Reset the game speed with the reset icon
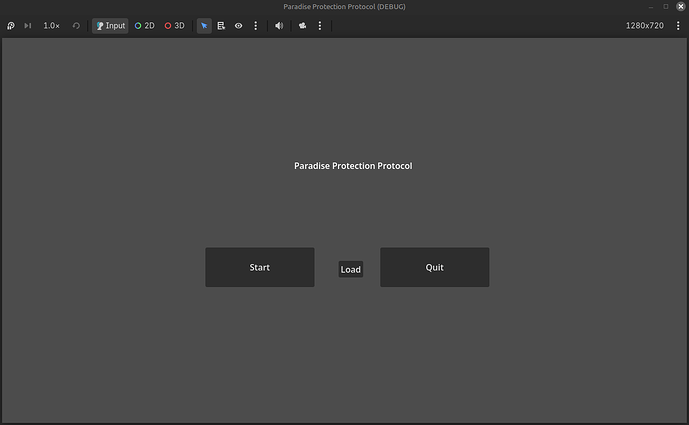This screenshot has width=689, height=425. point(76,26)
